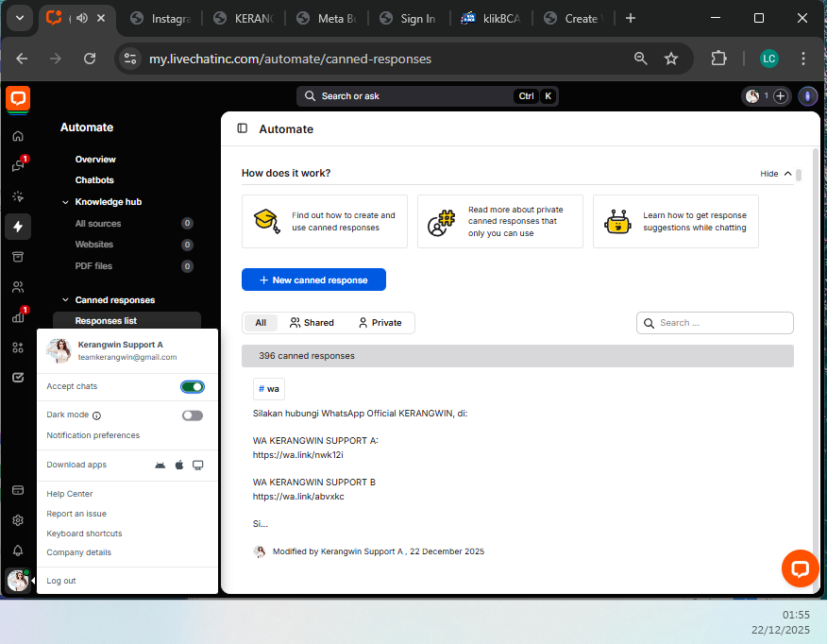Click the plus icon to invite agents
The width and height of the screenshot is (827, 644).
tap(781, 96)
